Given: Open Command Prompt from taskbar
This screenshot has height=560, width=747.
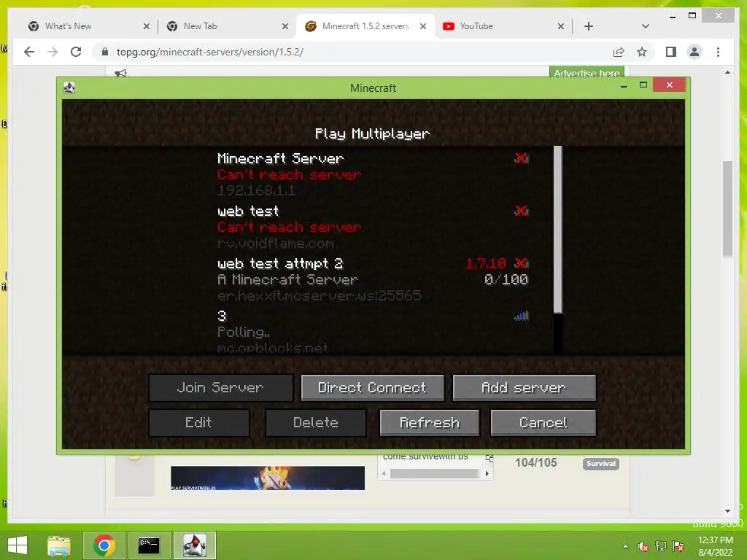Looking at the screenshot, I should (149, 545).
